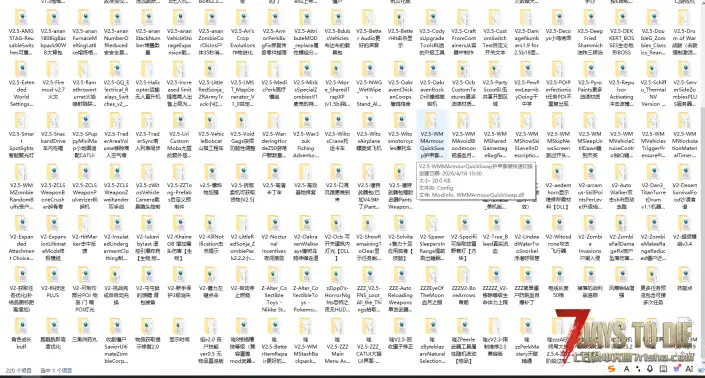
Task: Select V2.5-Schiffu_ThermalNV folder
Action: (x=653, y=84)
